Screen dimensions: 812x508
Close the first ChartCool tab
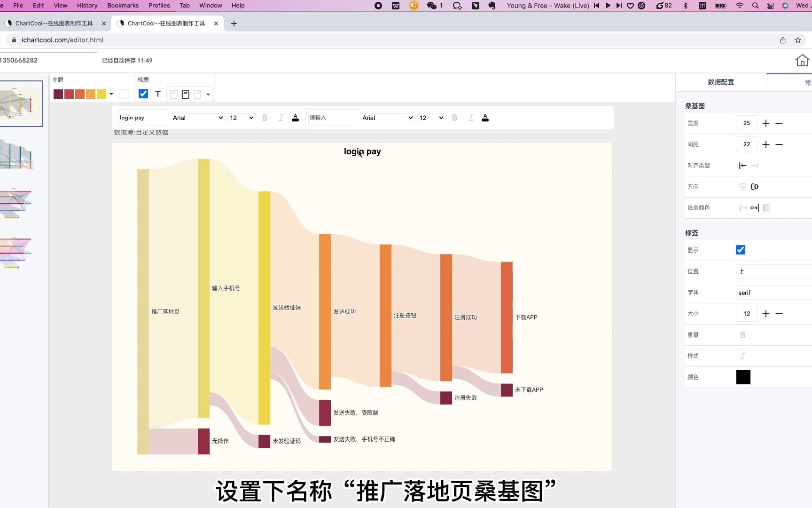pyautogui.click(x=104, y=24)
